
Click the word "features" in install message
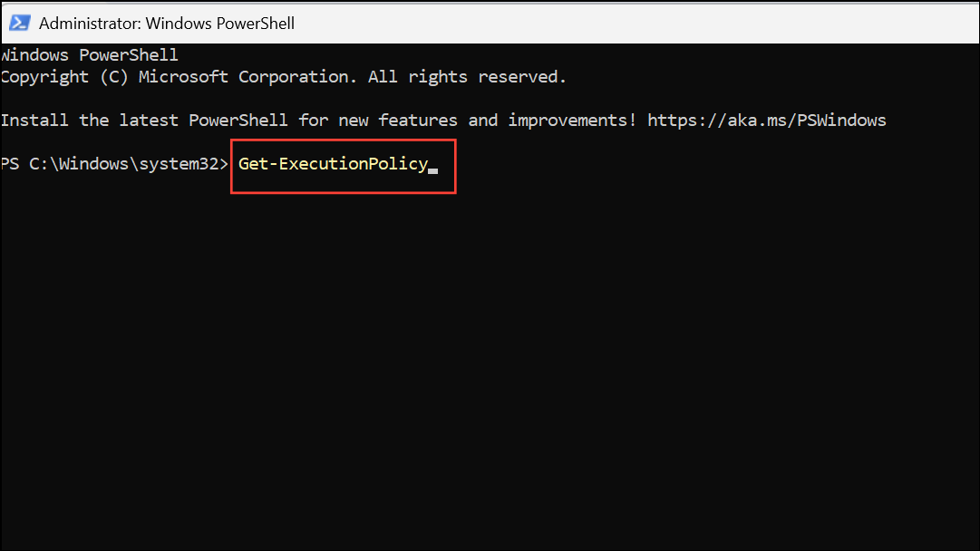418,120
